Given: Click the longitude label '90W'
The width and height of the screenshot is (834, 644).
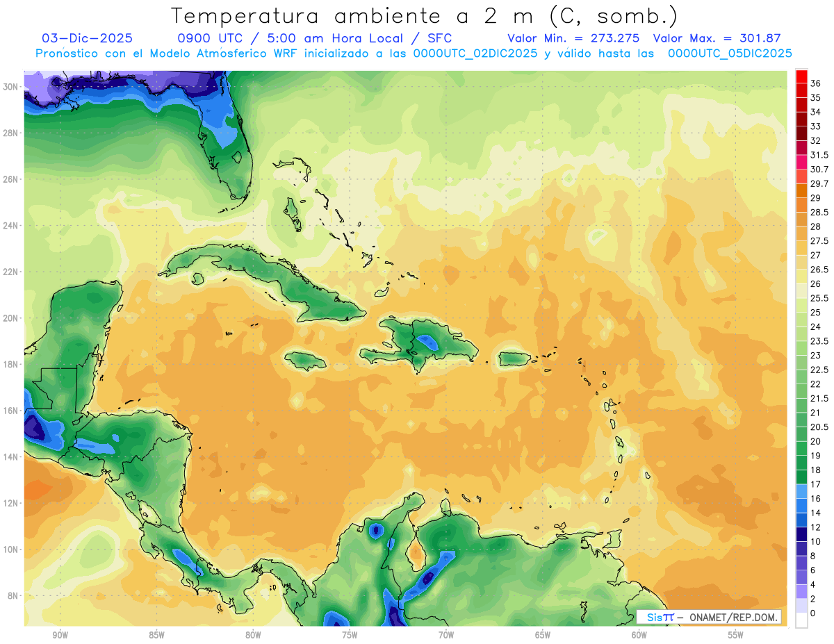Looking at the screenshot, I should (x=60, y=635).
